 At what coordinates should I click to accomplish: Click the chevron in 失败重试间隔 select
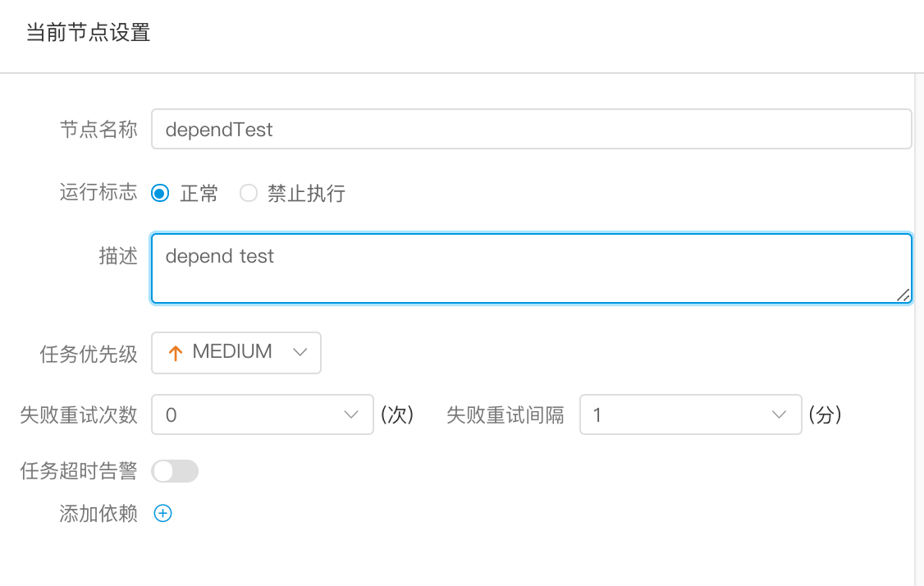pos(780,415)
